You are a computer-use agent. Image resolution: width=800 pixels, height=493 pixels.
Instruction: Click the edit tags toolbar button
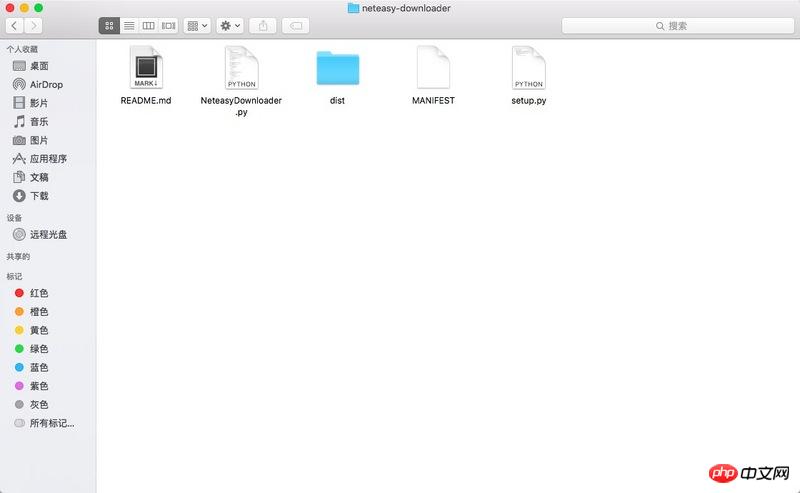click(x=295, y=26)
